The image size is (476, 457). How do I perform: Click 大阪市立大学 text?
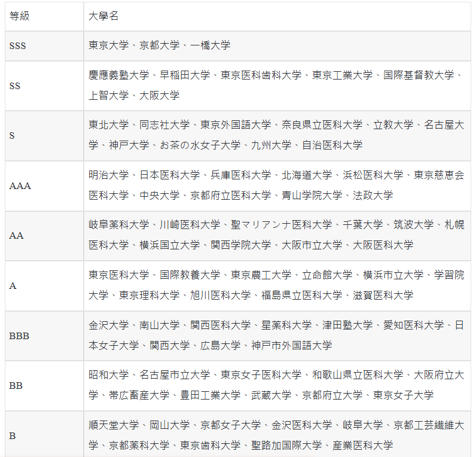[x=312, y=245]
